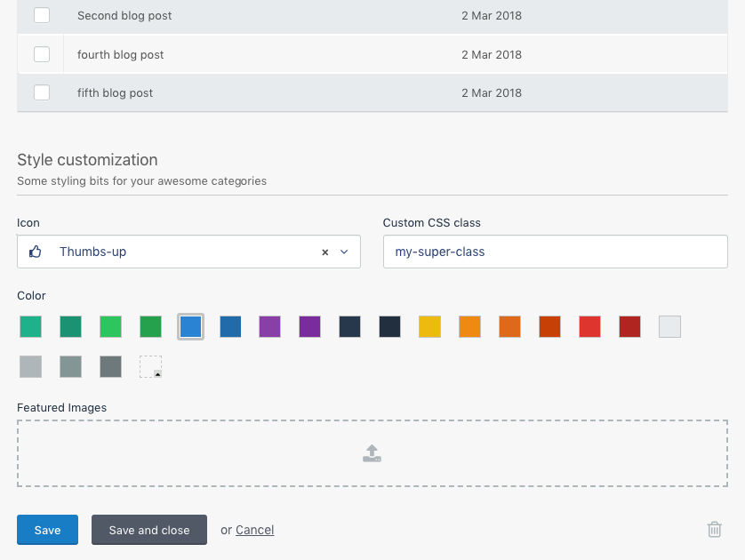This screenshot has width=745, height=560.
Task: Select the selected blue color swatch
Action: (x=190, y=327)
